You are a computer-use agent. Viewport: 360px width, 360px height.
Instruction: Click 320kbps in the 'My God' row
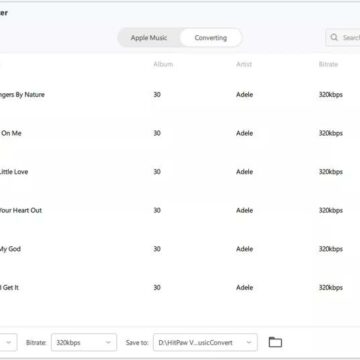(x=331, y=249)
